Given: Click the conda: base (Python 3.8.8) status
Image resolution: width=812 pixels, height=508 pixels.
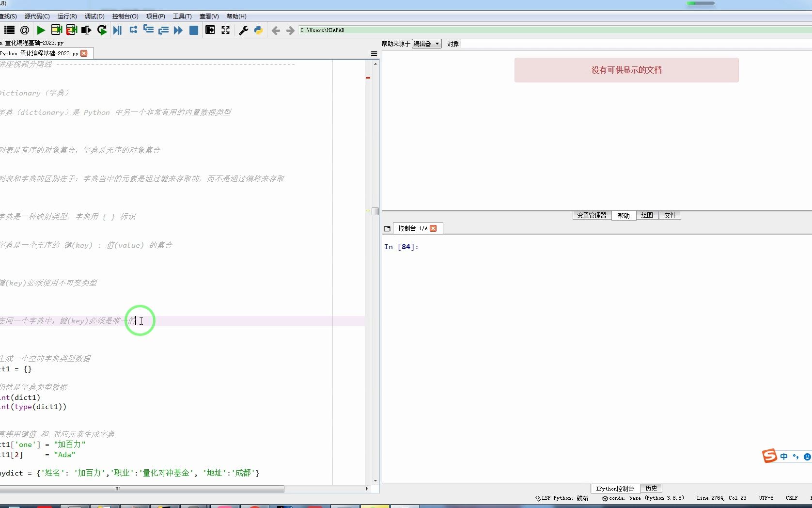Looking at the screenshot, I should tap(643, 498).
